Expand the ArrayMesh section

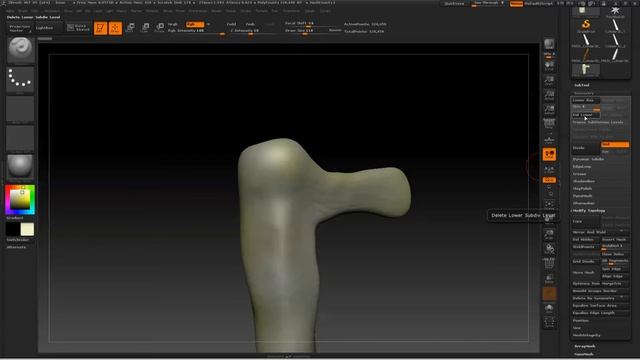click(x=584, y=346)
